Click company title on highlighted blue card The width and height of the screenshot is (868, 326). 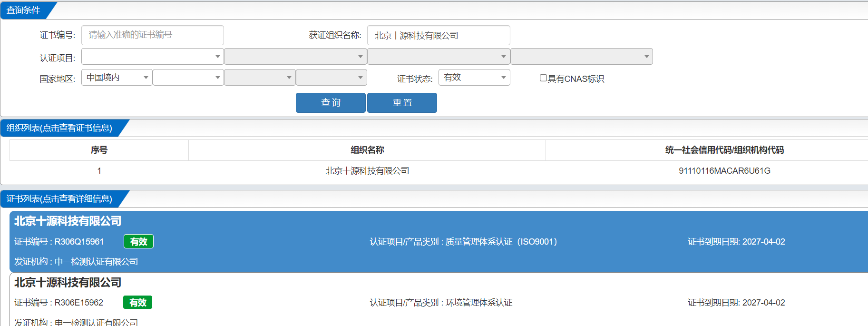click(68, 221)
